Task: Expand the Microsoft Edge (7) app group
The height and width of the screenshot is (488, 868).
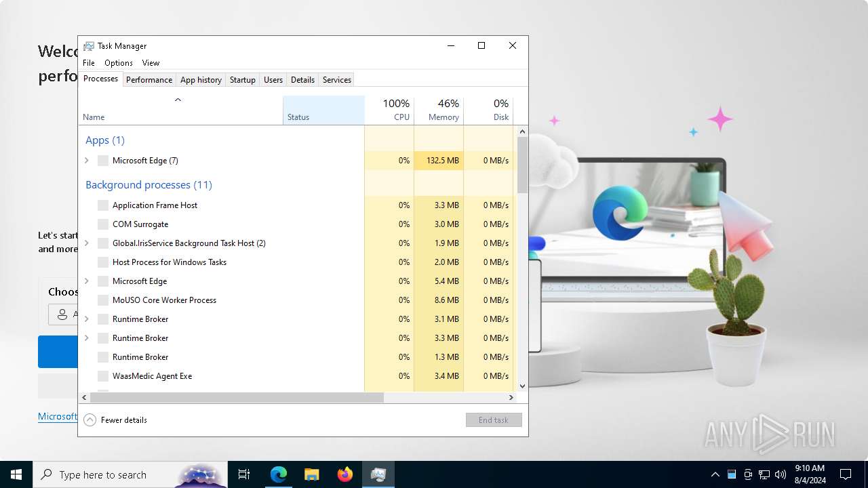Action: pyautogui.click(x=87, y=161)
